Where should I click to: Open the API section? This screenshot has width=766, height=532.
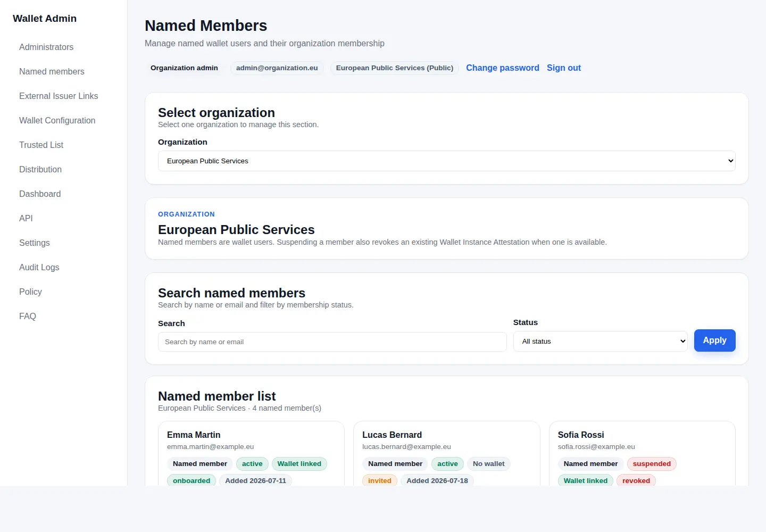(x=26, y=218)
